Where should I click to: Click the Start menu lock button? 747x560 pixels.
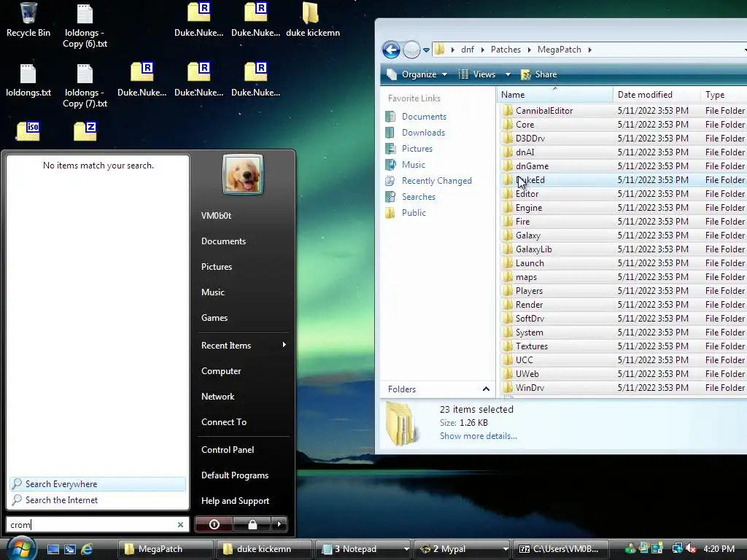(252, 524)
